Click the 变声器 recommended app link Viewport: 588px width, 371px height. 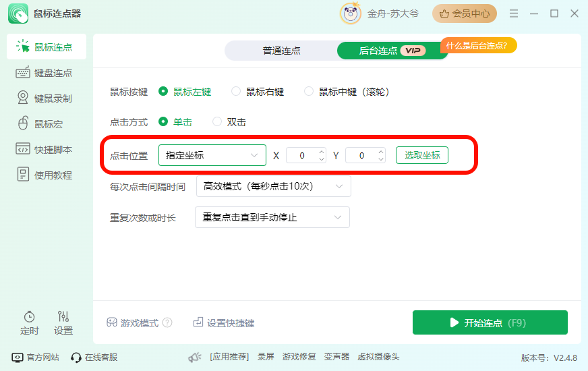(336, 357)
